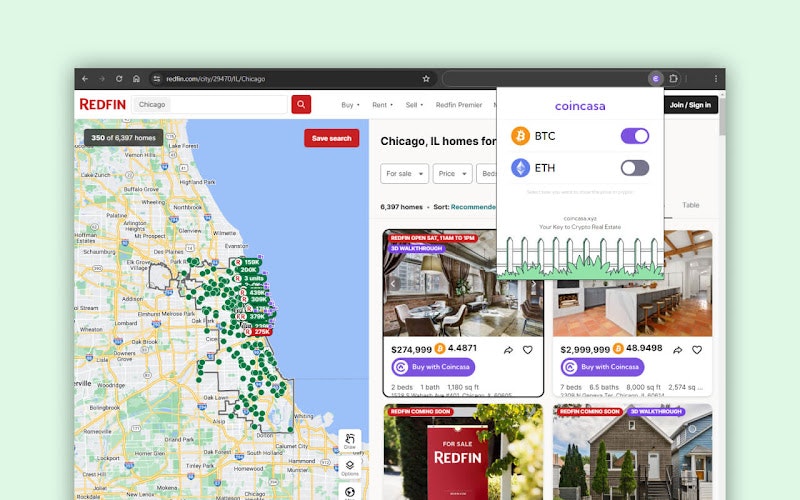
Task: Click the Bitcoin icon in Coincasa popup
Action: pyautogui.click(x=520, y=136)
